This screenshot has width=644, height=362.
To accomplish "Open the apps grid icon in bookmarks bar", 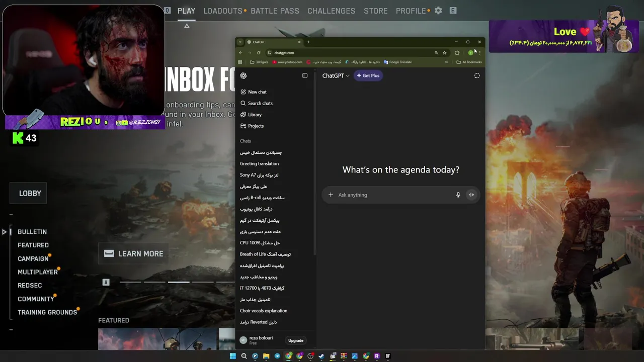I will pyautogui.click(x=240, y=62).
